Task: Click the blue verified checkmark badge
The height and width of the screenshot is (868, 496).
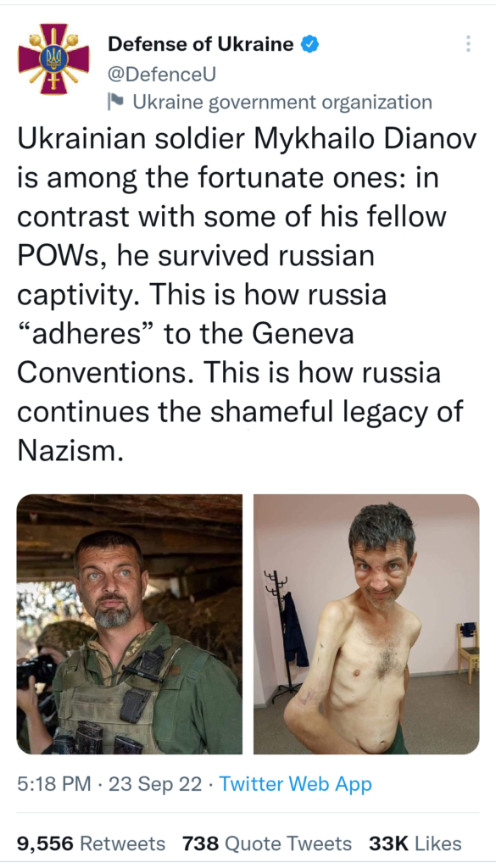Action: pyautogui.click(x=310, y=44)
